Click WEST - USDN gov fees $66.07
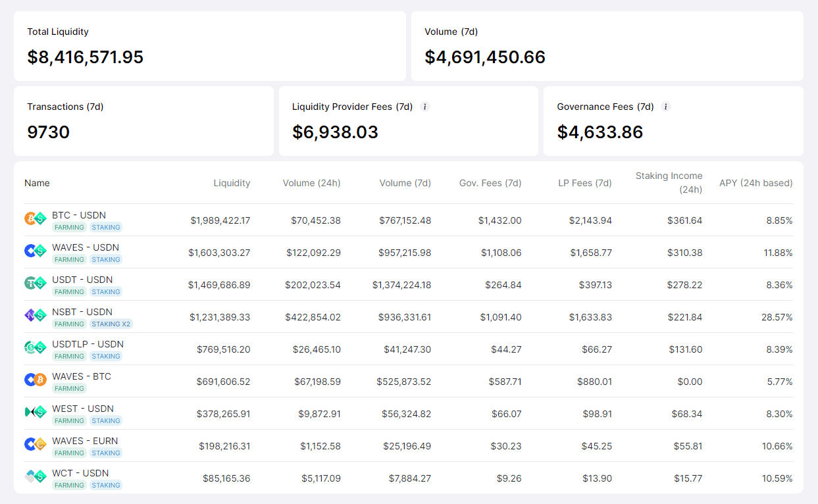Viewport: 818px width, 504px height. [x=507, y=414]
